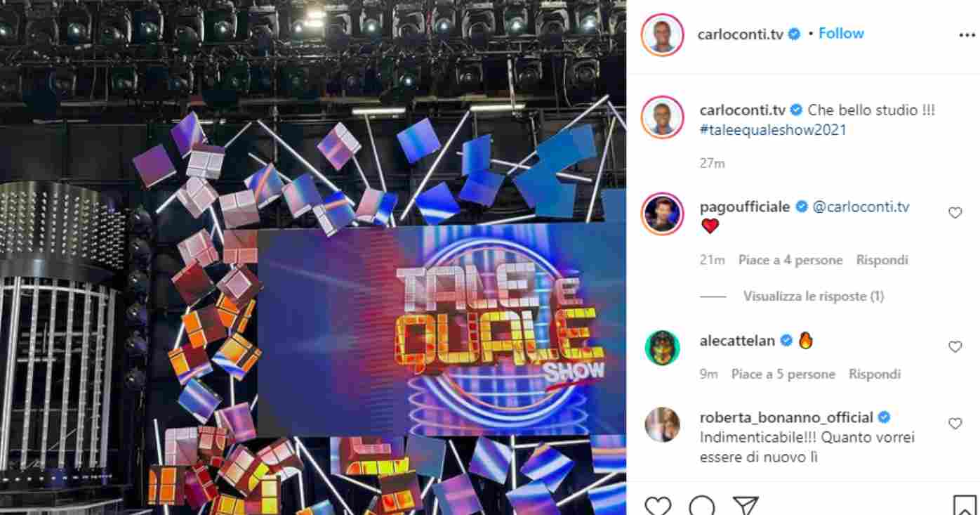Like roberta_bonanno_official's comment
This screenshot has width=980, height=515.
coord(955,423)
